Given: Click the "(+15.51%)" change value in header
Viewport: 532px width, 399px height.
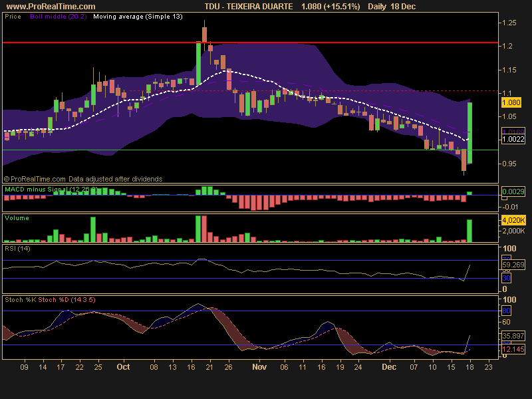Looking at the screenshot, I should 341,7.
